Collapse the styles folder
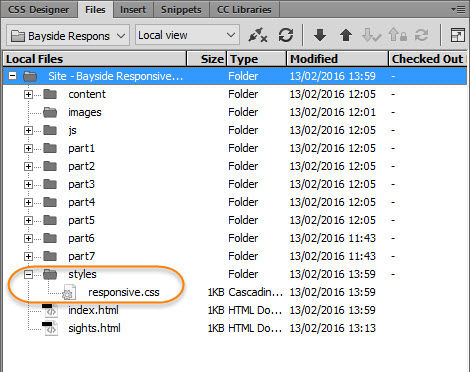Screen dimensions: 470x372 (x=28, y=275)
